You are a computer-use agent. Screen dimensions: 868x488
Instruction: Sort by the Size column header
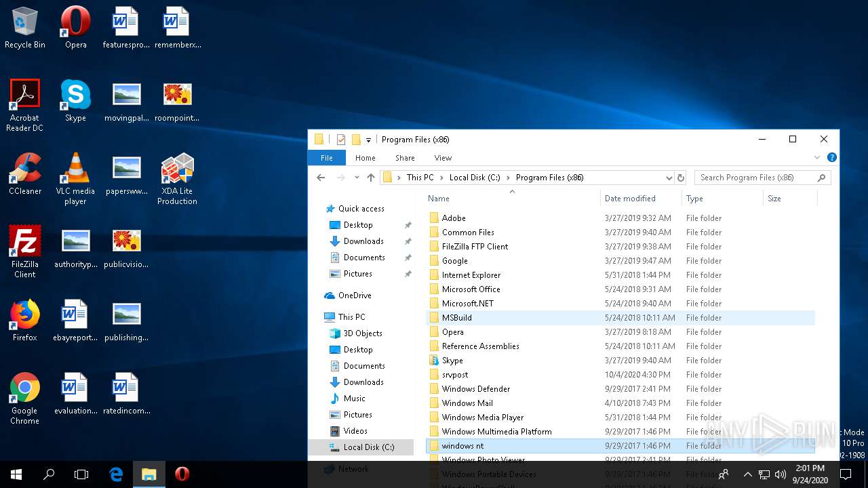pyautogui.click(x=790, y=199)
